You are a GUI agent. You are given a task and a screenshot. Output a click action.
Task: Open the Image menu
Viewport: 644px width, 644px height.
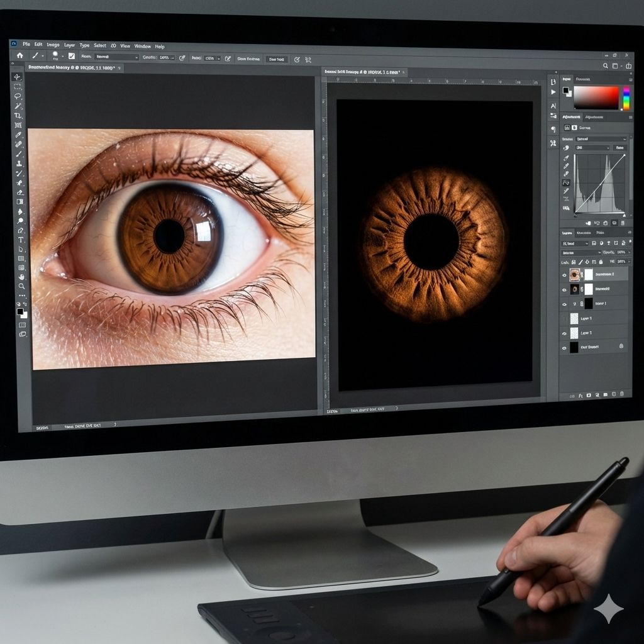point(53,45)
